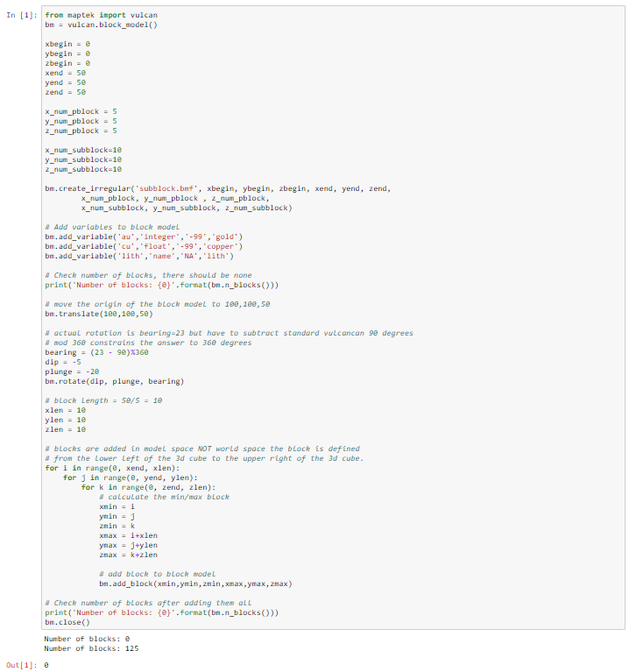Click the Out[1] output prompt
This screenshot has width=629, height=672.
[x=21, y=665]
